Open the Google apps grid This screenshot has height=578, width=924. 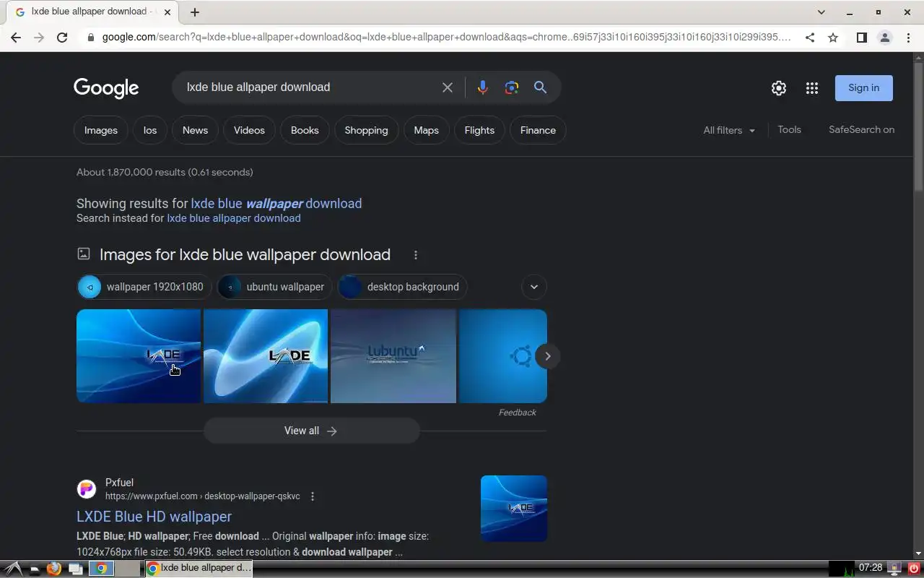pos(812,88)
